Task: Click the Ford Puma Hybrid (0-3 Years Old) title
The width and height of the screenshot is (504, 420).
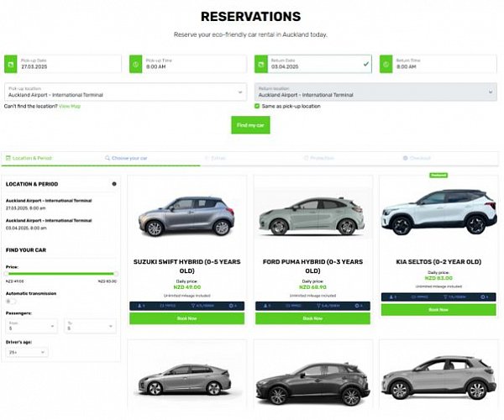Action: click(x=312, y=266)
